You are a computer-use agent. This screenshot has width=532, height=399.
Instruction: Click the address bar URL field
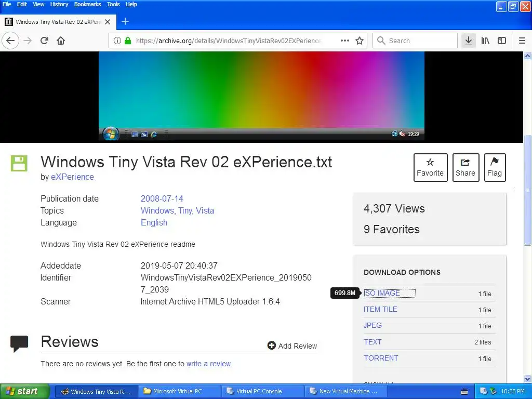(228, 41)
